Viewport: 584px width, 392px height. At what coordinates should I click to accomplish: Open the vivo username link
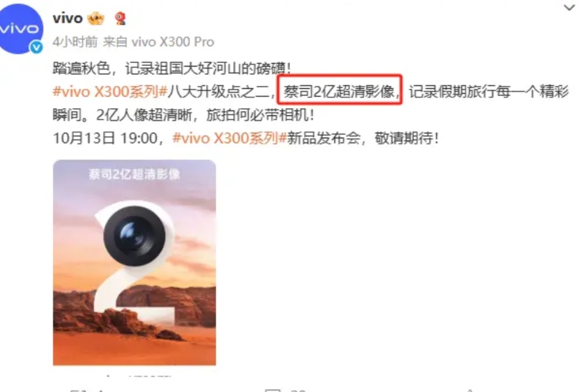tap(67, 18)
